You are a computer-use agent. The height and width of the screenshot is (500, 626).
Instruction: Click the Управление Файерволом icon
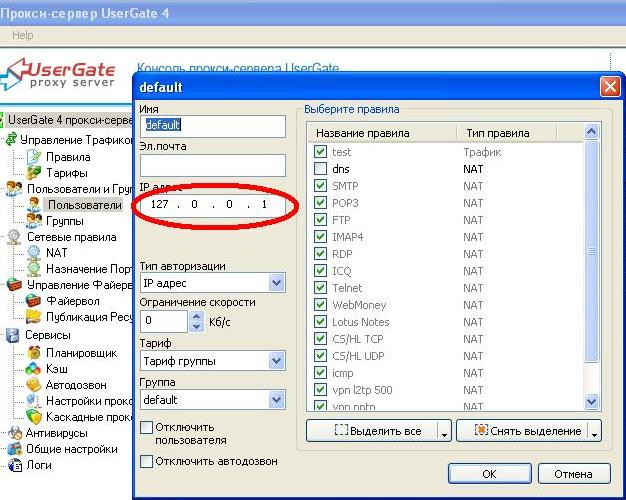pyautogui.click(x=14, y=285)
